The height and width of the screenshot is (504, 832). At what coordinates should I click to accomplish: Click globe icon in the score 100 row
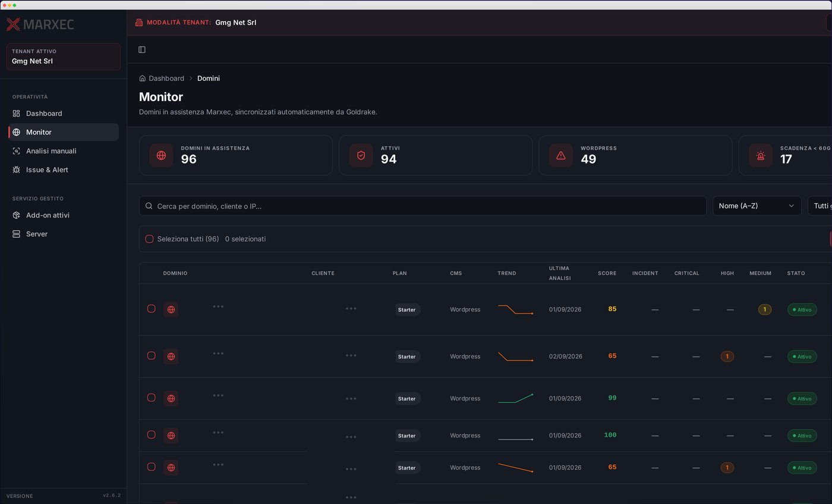click(171, 436)
